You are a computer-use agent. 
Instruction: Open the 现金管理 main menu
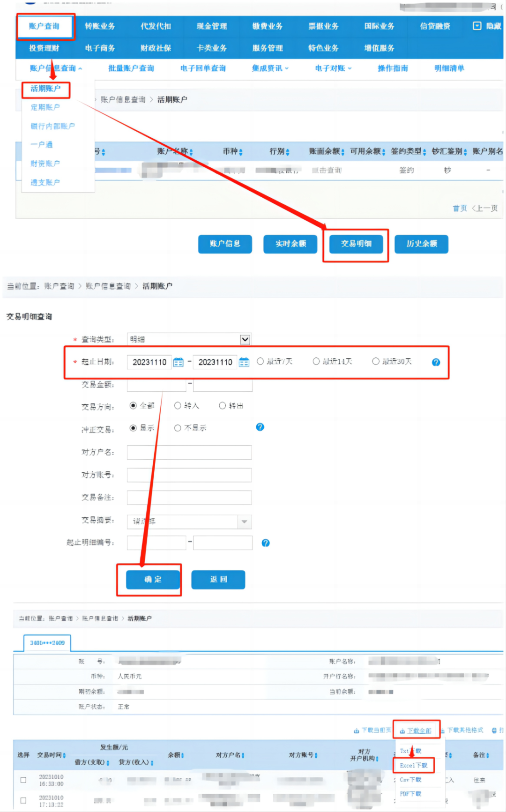(x=212, y=26)
